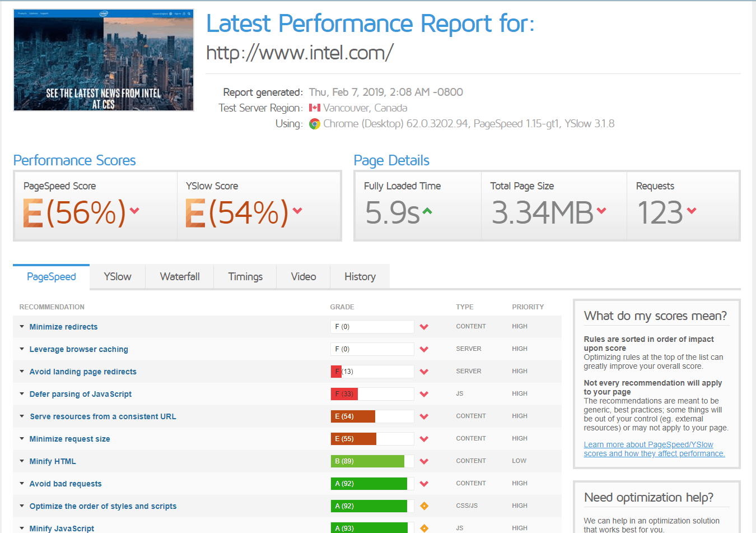Click red down arrow beside Requests count

(692, 211)
